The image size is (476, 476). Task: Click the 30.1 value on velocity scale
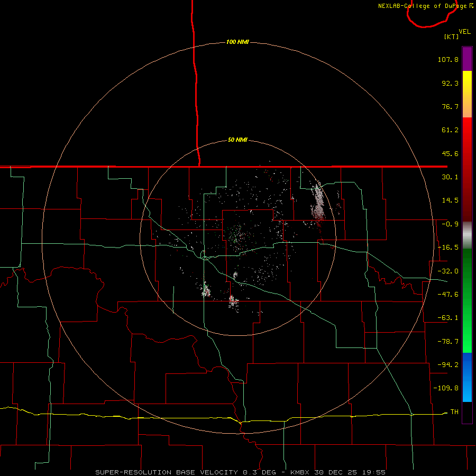click(x=450, y=177)
